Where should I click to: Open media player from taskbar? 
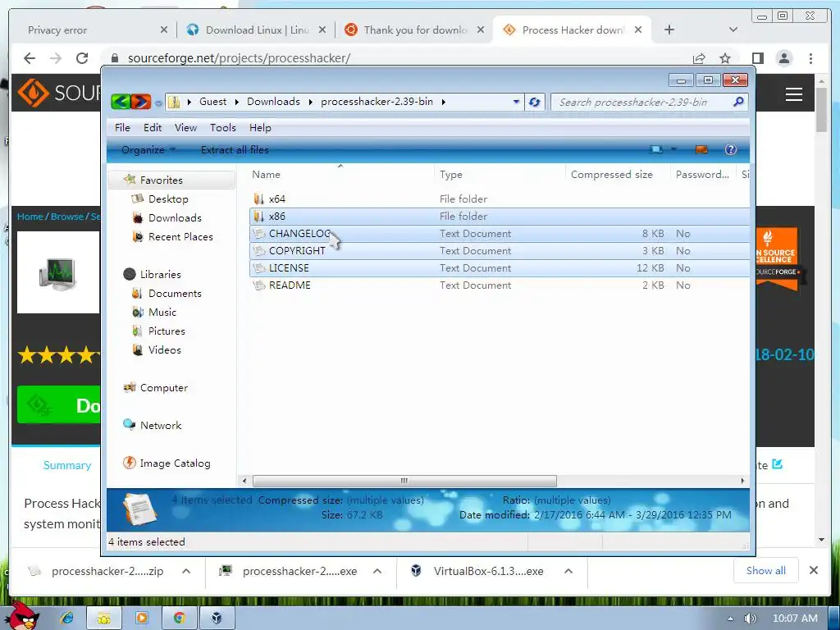point(142,618)
